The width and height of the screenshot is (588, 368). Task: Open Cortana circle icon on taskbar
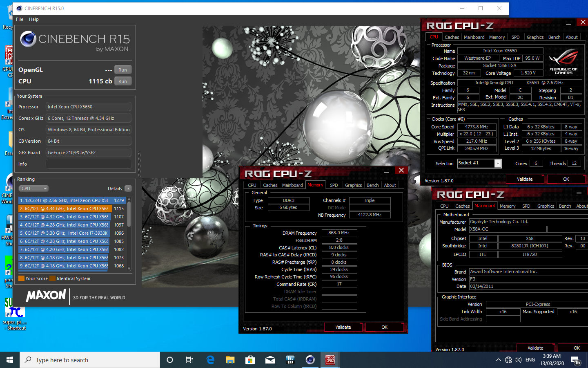[x=170, y=360]
